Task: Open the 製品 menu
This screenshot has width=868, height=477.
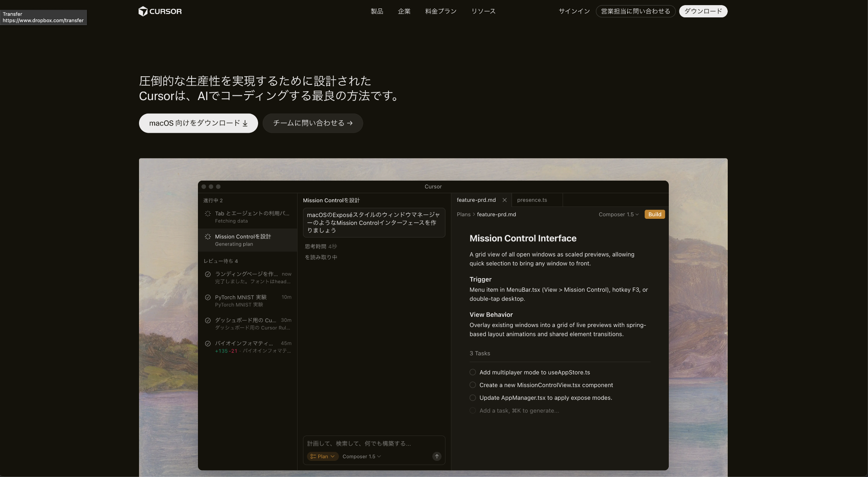Action: click(x=377, y=11)
